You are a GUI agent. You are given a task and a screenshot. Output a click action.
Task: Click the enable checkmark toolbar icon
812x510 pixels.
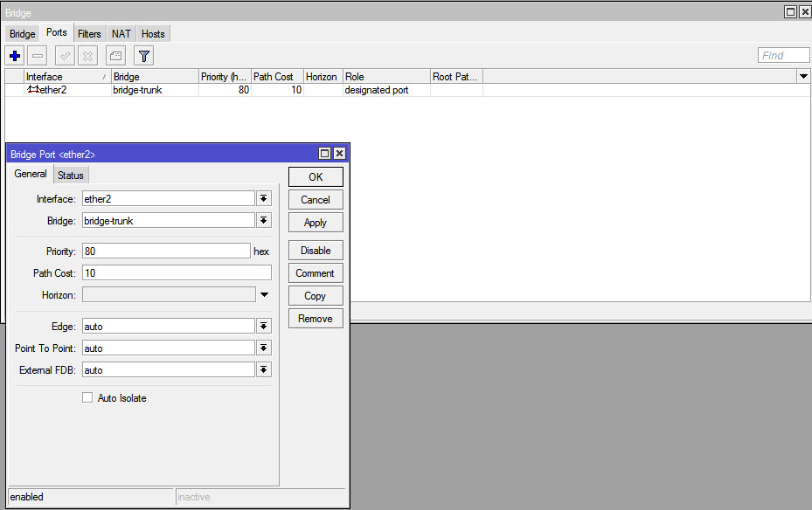(65, 55)
